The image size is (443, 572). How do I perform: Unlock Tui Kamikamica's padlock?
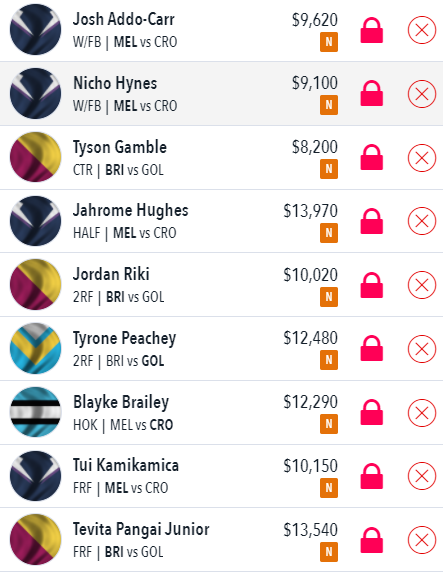click(371, 476)
